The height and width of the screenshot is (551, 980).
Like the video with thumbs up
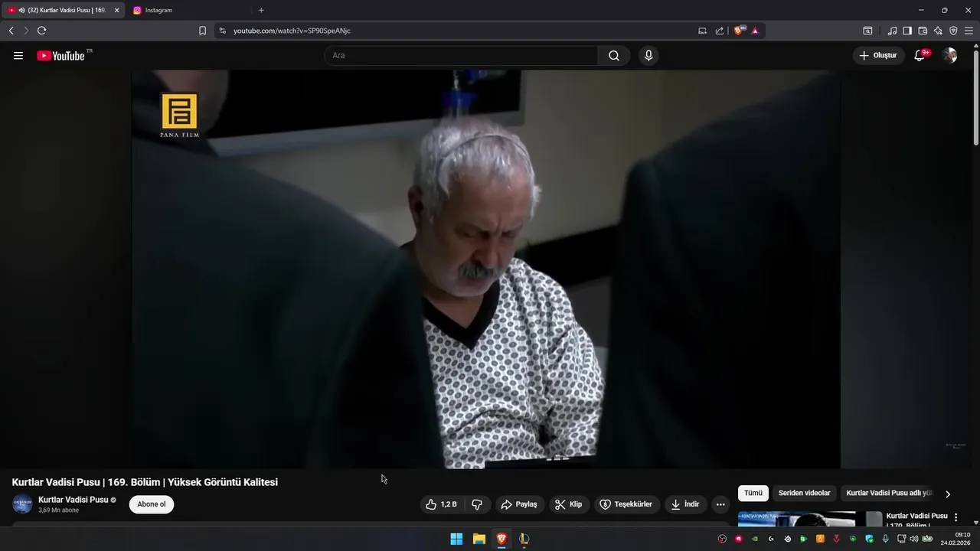[442, 504]
